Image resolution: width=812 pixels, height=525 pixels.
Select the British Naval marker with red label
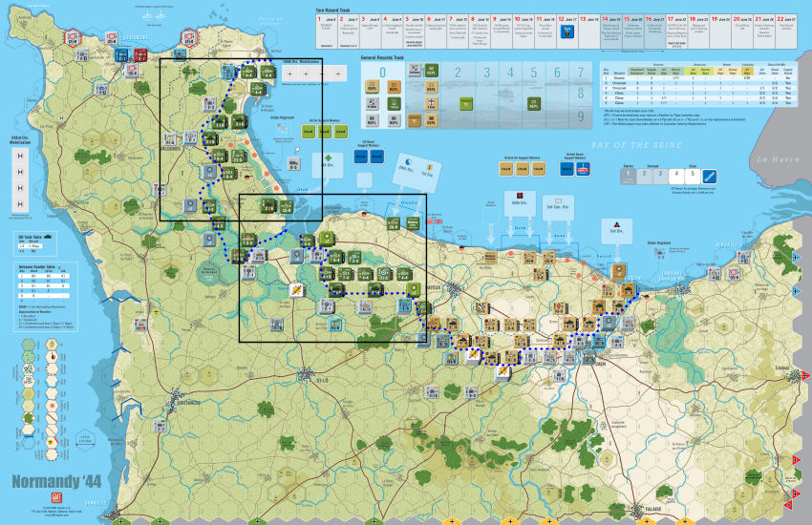(583, 169)
